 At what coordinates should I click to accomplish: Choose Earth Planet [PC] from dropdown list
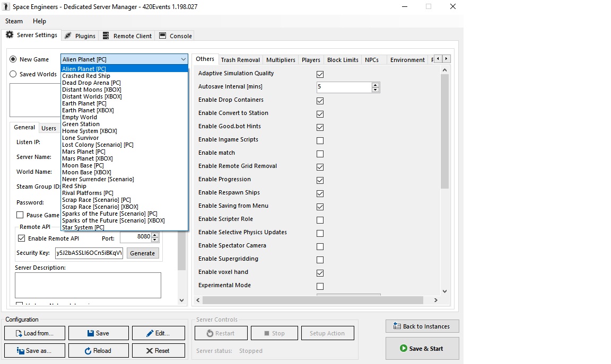tap(84, 103)
